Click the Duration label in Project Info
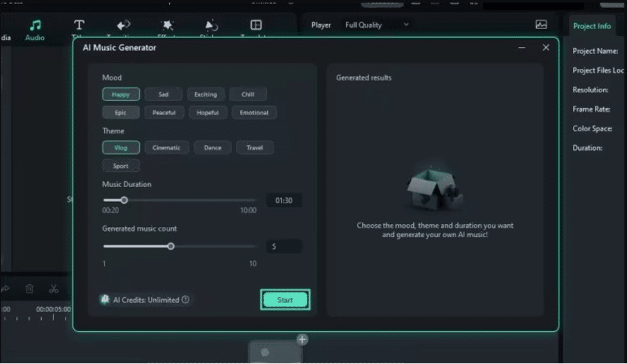The width and height of the screenshot is (627, 364). (587, 148)
